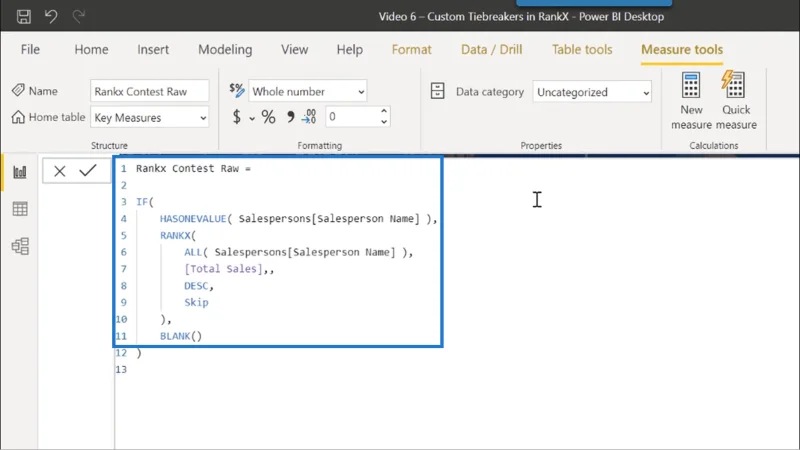Click the decimal places value field
800x450 pixels.
tap(353, 117)
